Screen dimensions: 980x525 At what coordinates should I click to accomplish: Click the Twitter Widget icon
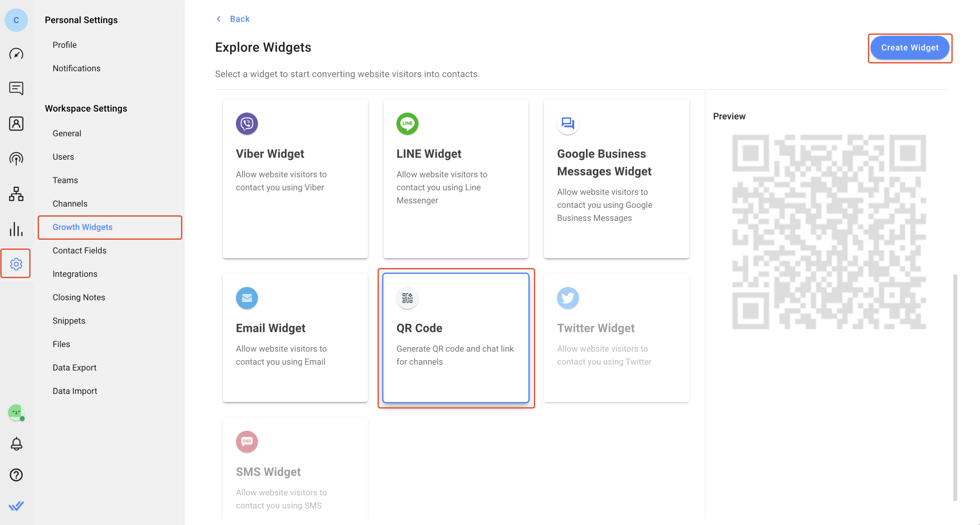click(568, 298)
